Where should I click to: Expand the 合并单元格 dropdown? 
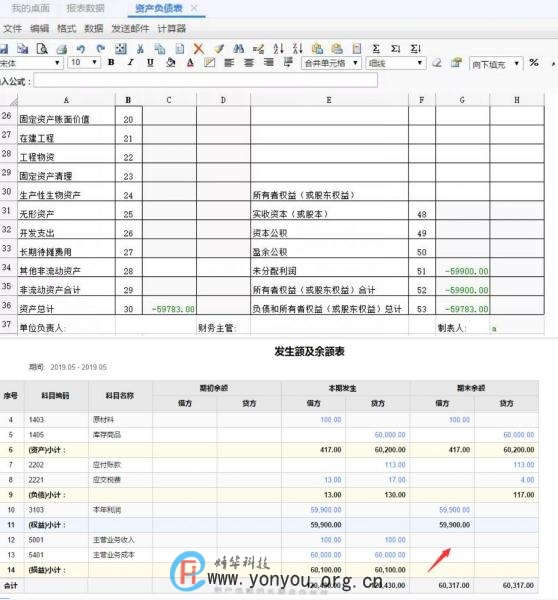click(331, 63)
